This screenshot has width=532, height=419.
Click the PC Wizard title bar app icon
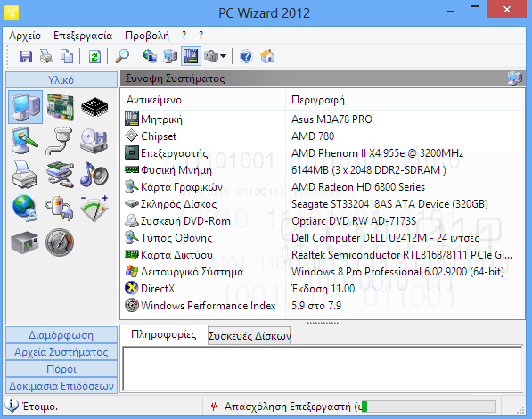coord(12,12)
